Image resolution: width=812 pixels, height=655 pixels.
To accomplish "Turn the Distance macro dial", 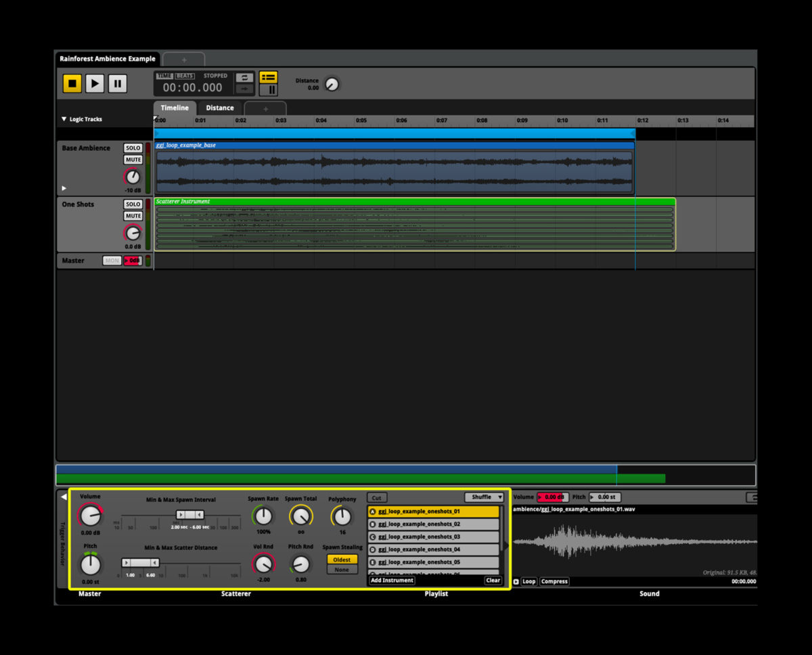I will (332, 84).
